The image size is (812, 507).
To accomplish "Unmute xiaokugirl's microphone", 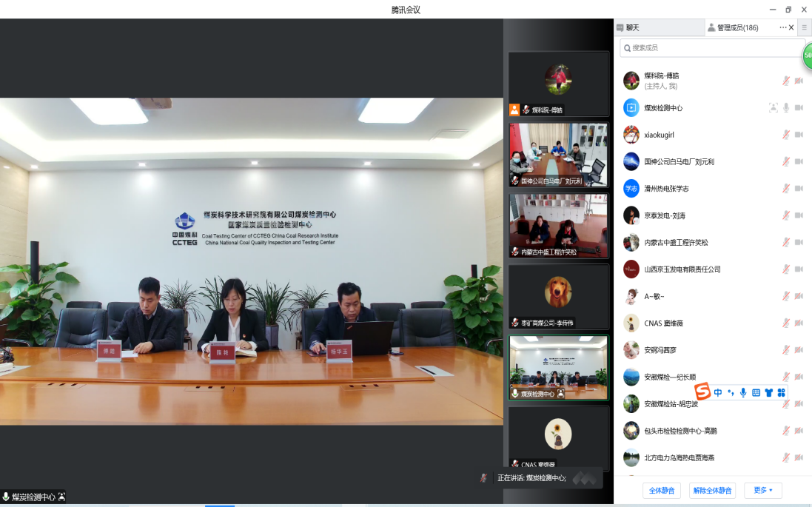I will coord(786,135).
